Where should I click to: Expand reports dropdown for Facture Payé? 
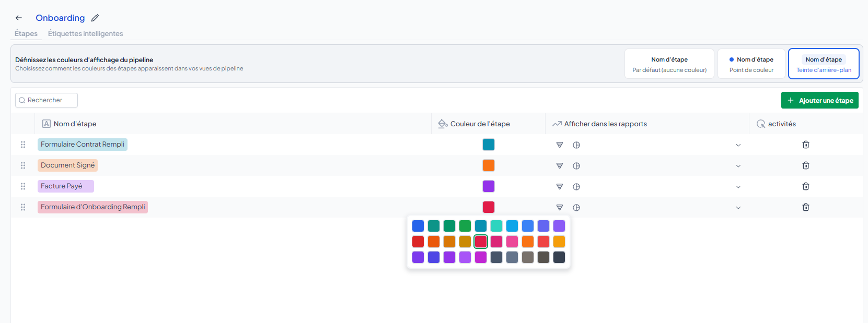pos(738,187)
